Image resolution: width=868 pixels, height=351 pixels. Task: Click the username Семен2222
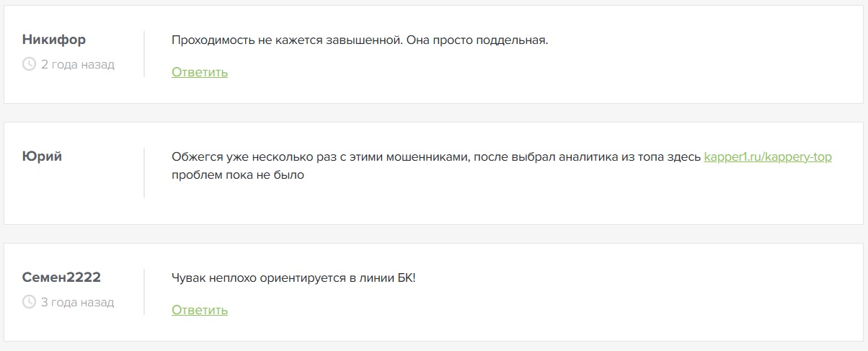(x=62, y=277)
